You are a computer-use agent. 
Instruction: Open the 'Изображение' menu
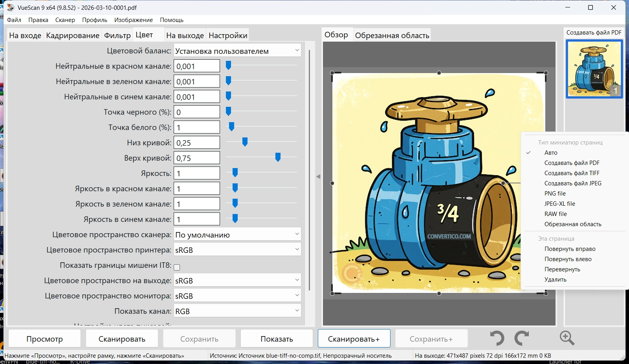[133, 20]
